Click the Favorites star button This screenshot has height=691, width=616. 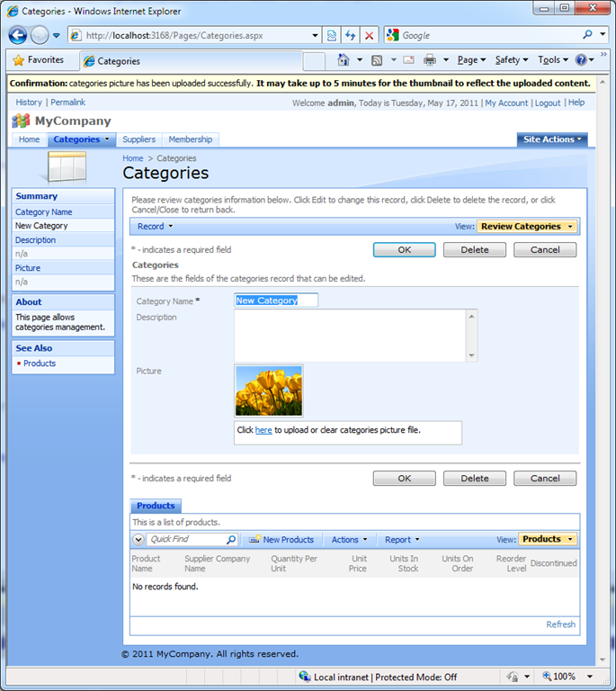pyautogui.click(x=39, y=60)
